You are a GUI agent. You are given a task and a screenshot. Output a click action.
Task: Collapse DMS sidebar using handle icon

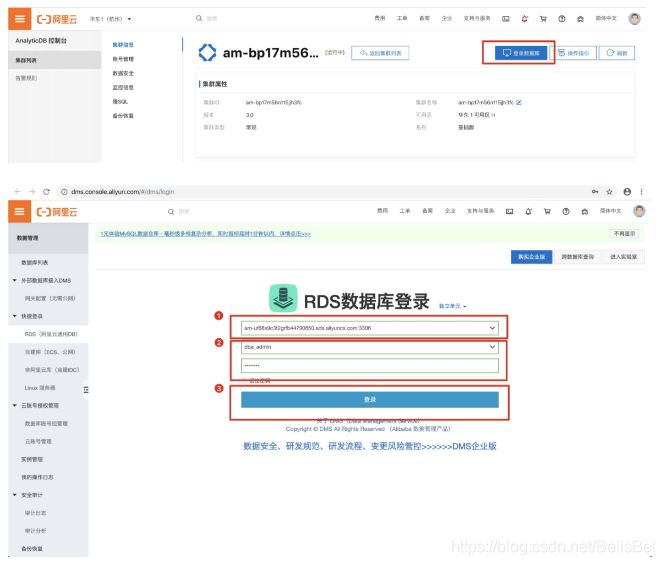pos(86,390)
